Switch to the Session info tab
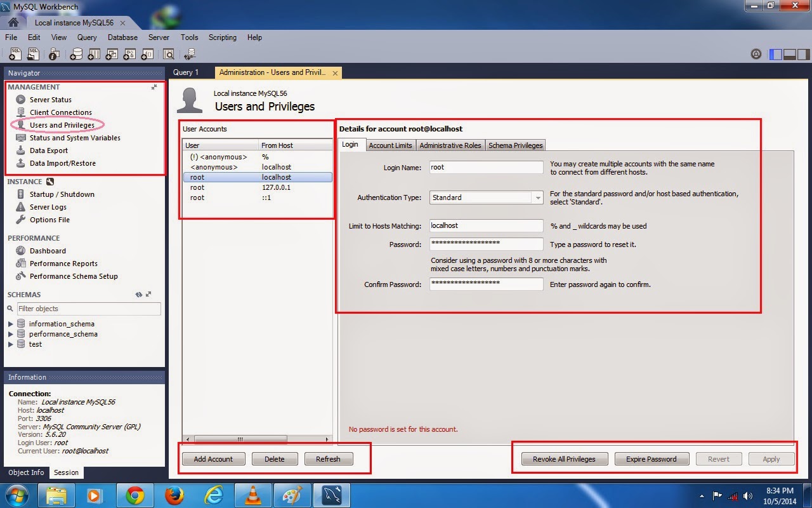The height and width of the screenshot is (508, 812). 67,472
